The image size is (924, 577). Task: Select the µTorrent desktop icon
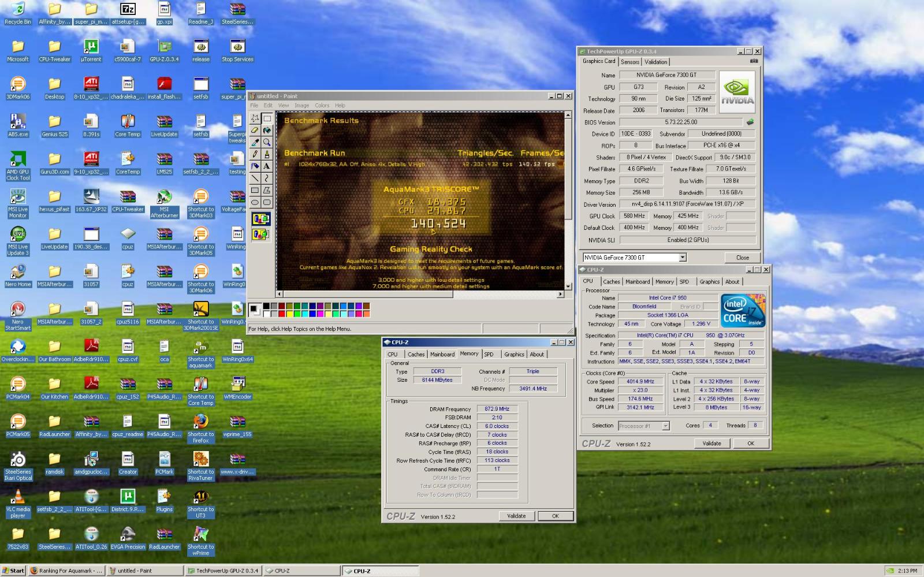(91, 51)
